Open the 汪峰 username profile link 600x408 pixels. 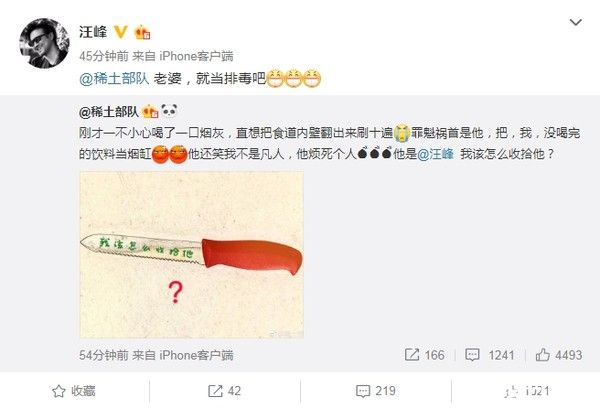point(93,32)
